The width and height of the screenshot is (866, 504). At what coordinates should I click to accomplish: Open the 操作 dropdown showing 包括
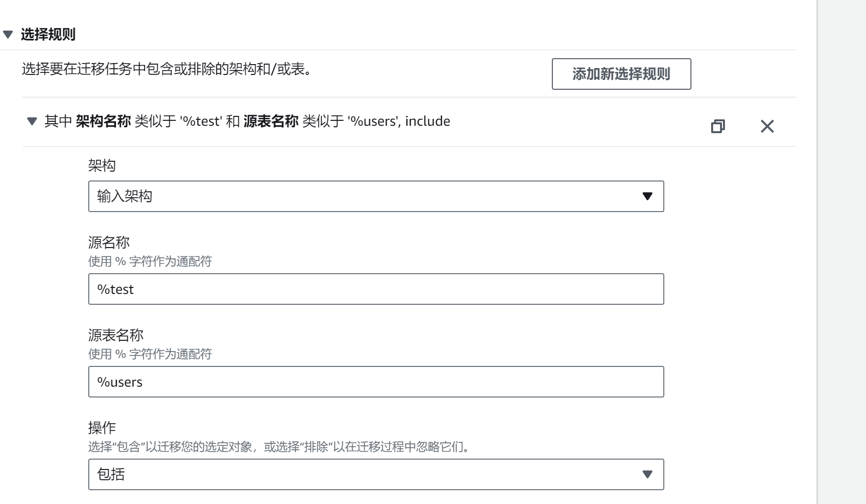376,474
